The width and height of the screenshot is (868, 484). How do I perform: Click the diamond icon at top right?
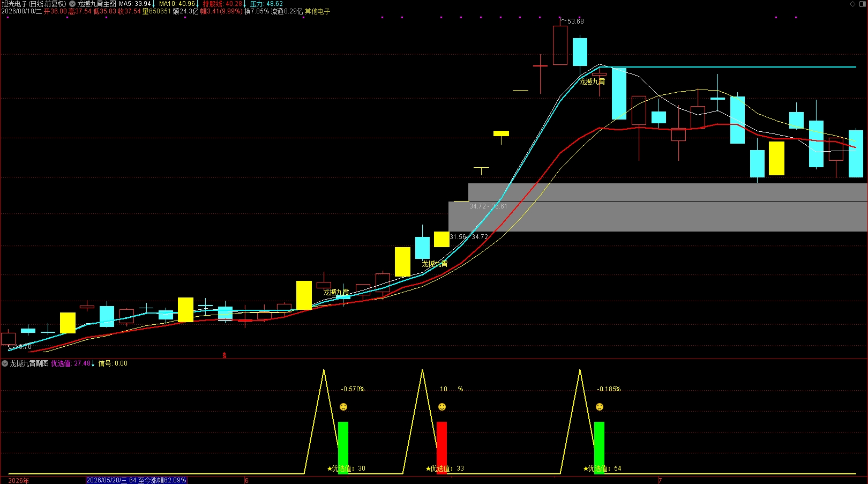pyautogui.click(x=853, y=4)
